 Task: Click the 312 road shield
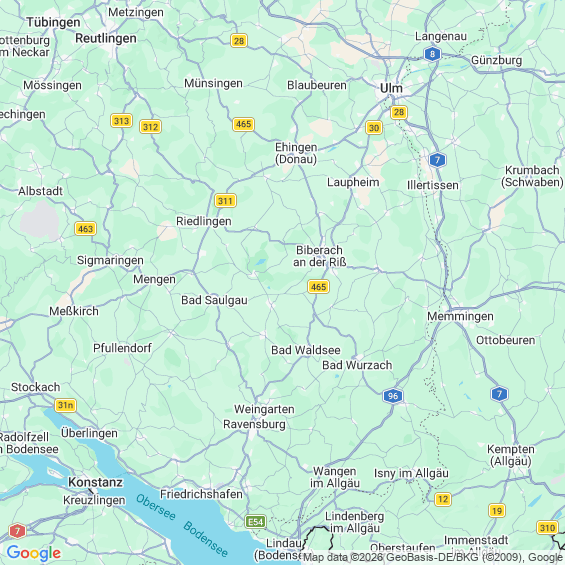click(150, 126)
